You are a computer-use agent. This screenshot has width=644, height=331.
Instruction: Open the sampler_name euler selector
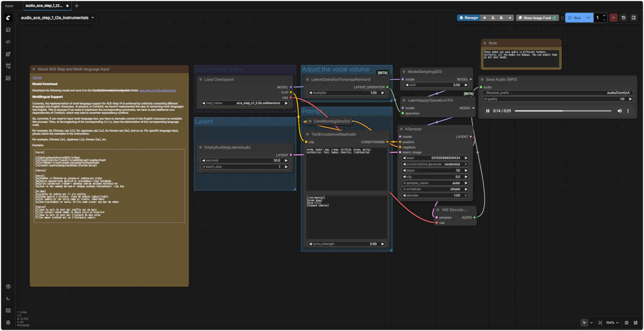[x=436, y=183]
